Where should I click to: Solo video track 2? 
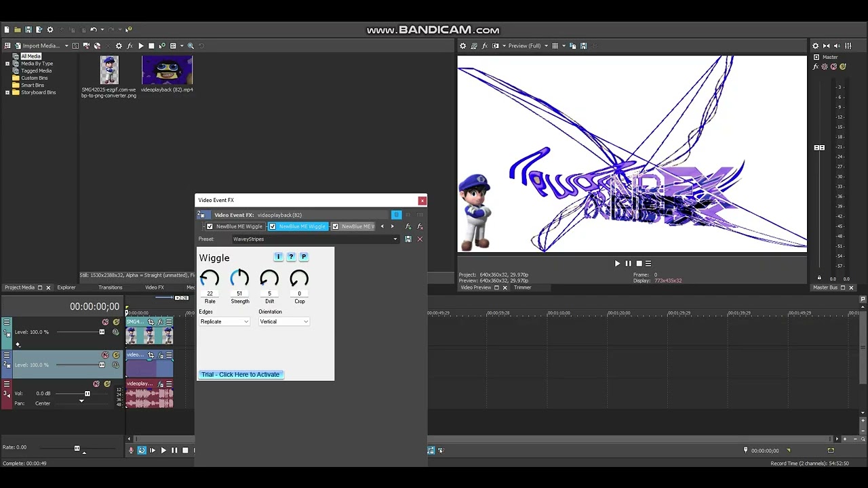(x=116, y=355)
